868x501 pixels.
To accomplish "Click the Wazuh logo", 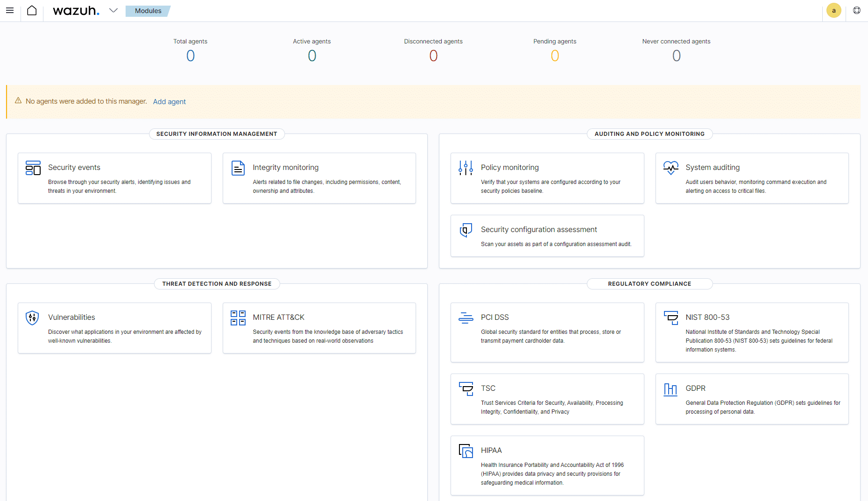I will [76, 11].
